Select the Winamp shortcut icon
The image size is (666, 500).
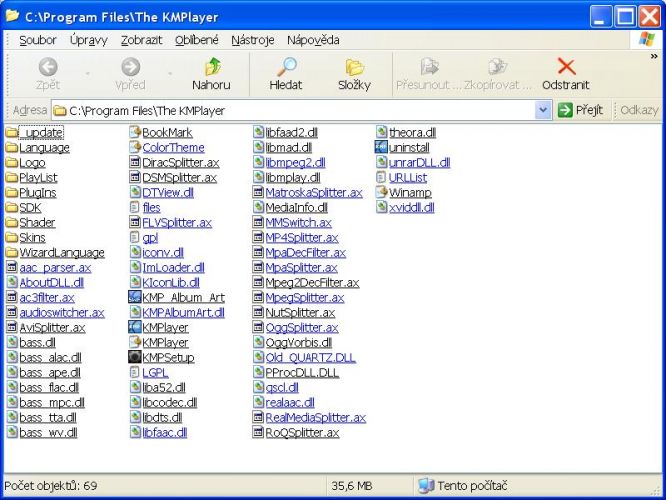coord(381,192)
